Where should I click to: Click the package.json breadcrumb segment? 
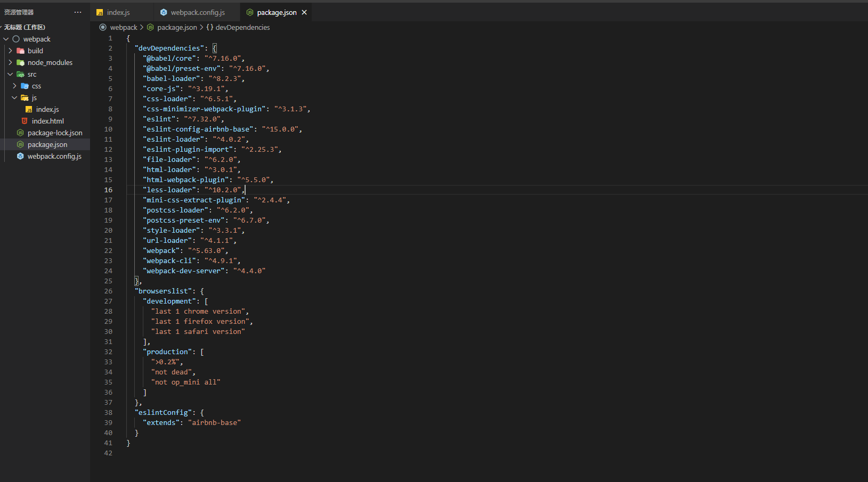pyautogui.click(x=177, y=27)
